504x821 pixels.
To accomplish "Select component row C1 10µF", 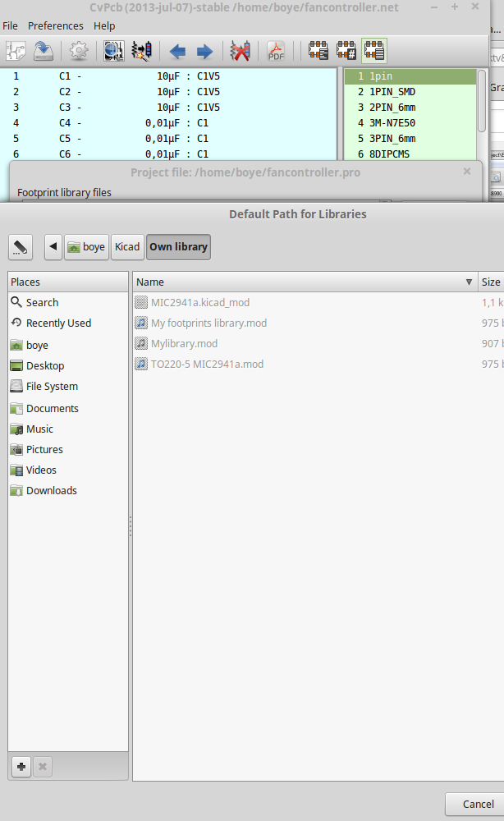I will (x=168, y=76).
